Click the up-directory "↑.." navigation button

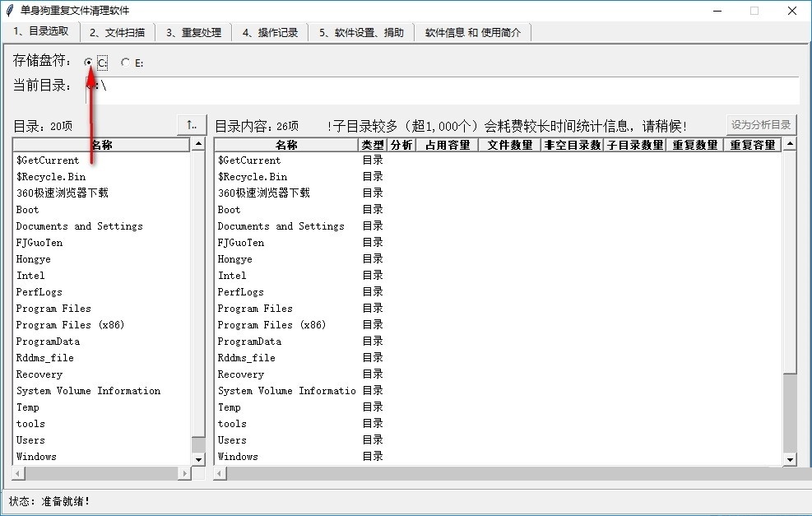[189, 124]
